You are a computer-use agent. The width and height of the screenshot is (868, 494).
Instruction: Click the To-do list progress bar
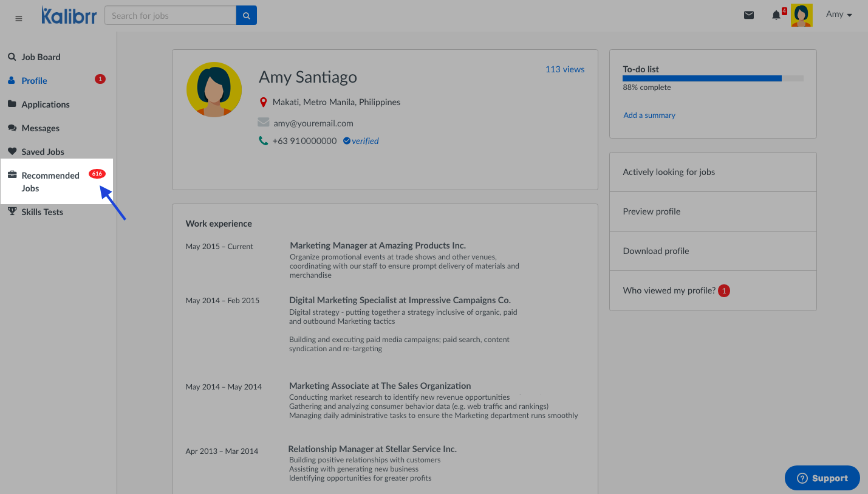(713, 78)
